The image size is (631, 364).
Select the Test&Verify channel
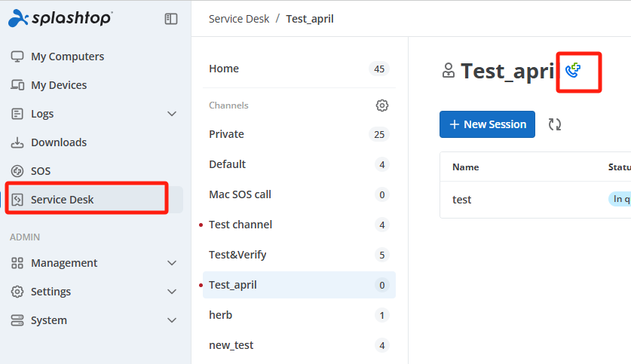click(x=299, y=255)
